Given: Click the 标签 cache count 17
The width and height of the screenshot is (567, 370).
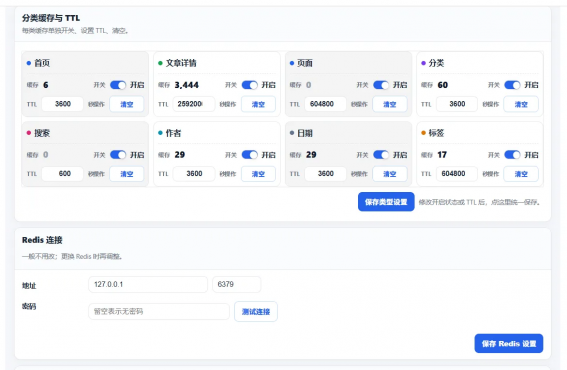Looking at the screenshot, I should [442, 155].
